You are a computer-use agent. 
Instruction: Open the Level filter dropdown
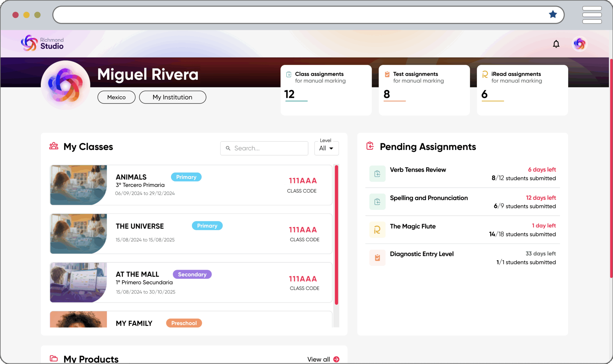tap(326, 148)
